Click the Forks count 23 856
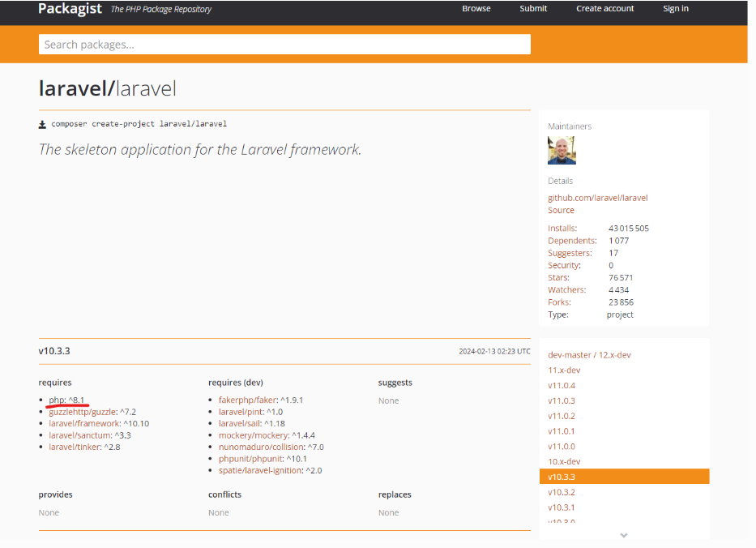The width and height of the screenshot is (756, 548). click(x=621, y=302)
